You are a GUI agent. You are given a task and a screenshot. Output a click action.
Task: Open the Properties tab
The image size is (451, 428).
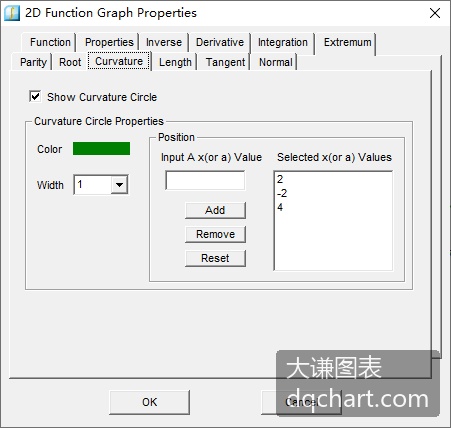[x=109, y=42]
